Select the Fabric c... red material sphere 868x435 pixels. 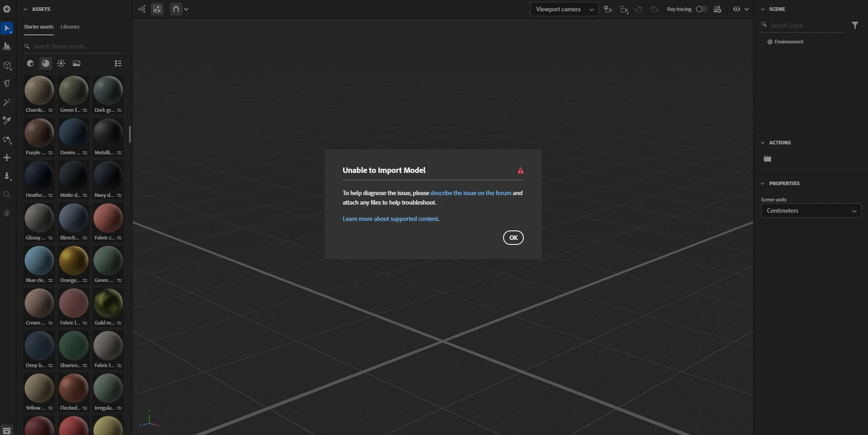(108, 218)
